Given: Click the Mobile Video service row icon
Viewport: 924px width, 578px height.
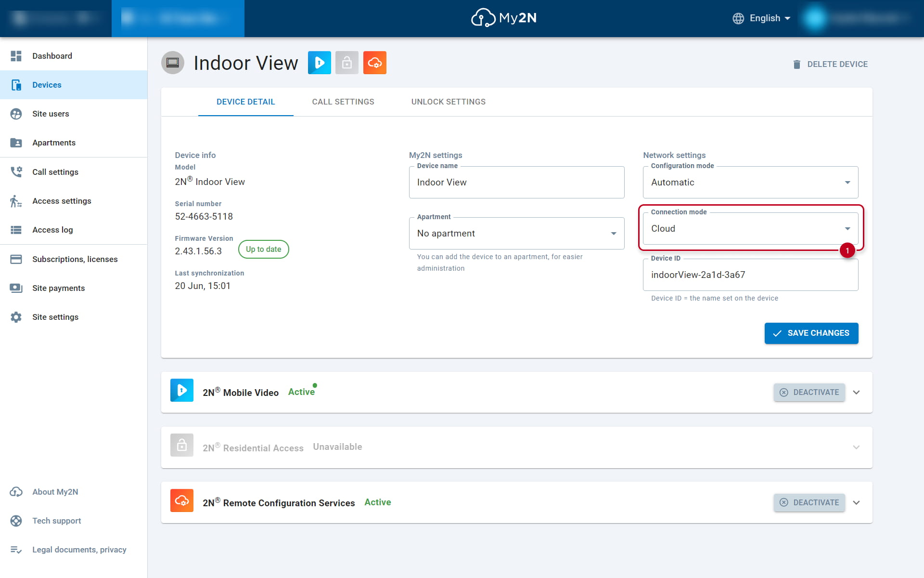Looking at the screenshot, I should [182, 390].
